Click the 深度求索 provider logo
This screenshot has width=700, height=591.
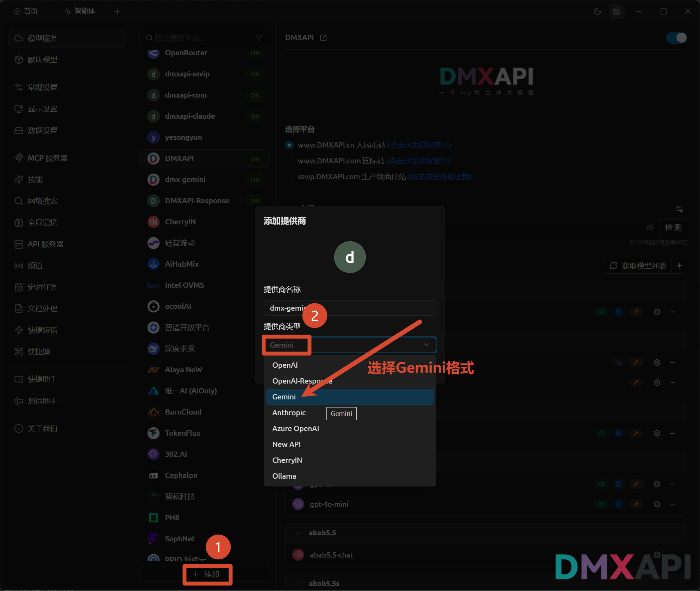[153, 349]
